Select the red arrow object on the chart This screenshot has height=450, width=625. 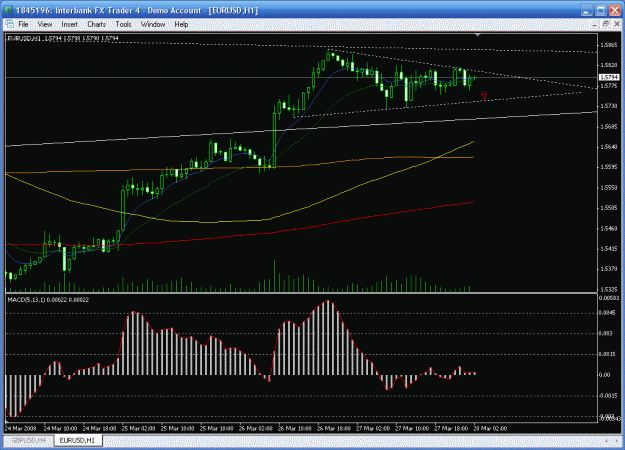484,95
